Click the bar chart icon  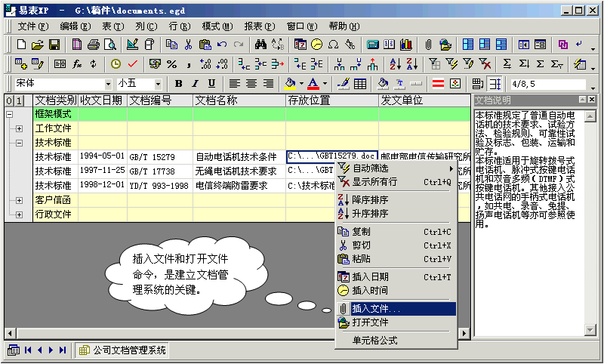406,45
